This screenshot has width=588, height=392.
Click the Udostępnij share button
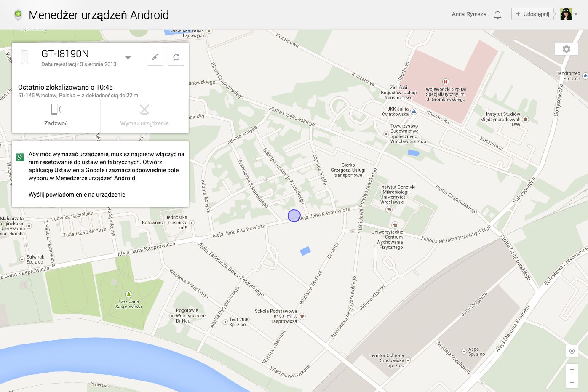(532, 14)
